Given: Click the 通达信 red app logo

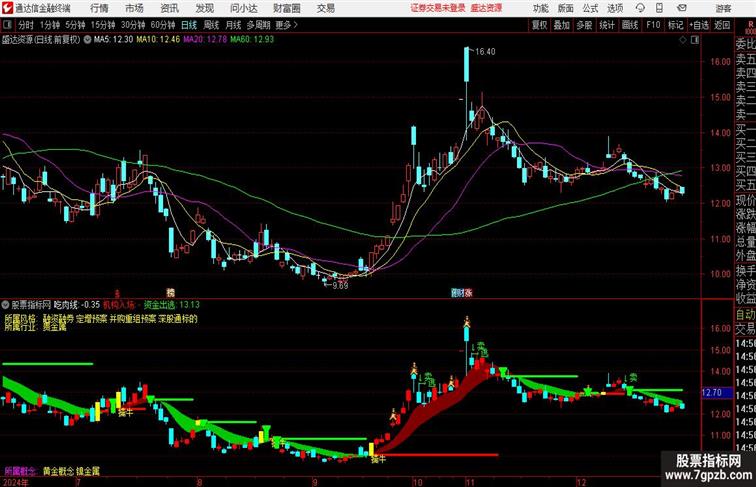Looking at the screenshot, I should (7, 8).
